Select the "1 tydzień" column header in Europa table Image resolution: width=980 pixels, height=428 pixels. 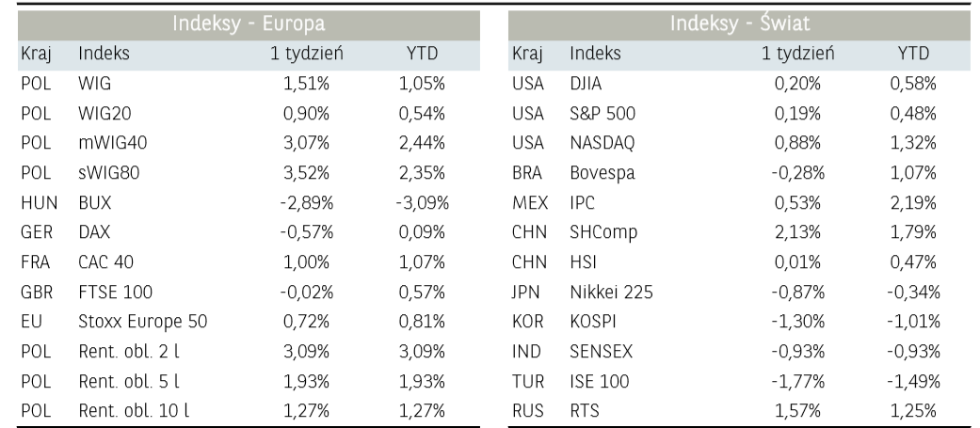click(x=307, y=54)
